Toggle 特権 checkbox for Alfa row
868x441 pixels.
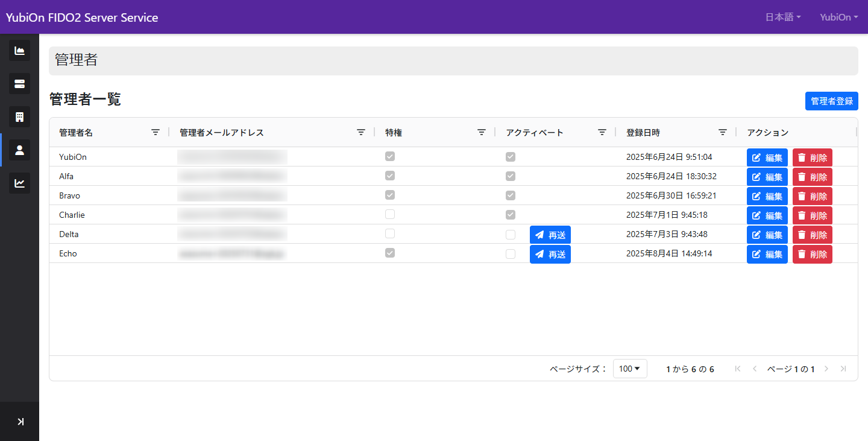coord(390,176)
